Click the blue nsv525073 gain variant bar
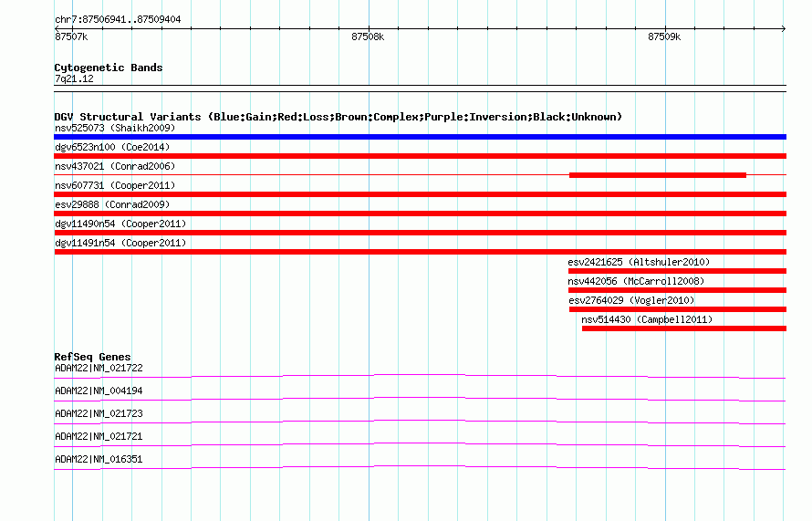The width and height of the screenshot is (812, 521). point(420,137)
